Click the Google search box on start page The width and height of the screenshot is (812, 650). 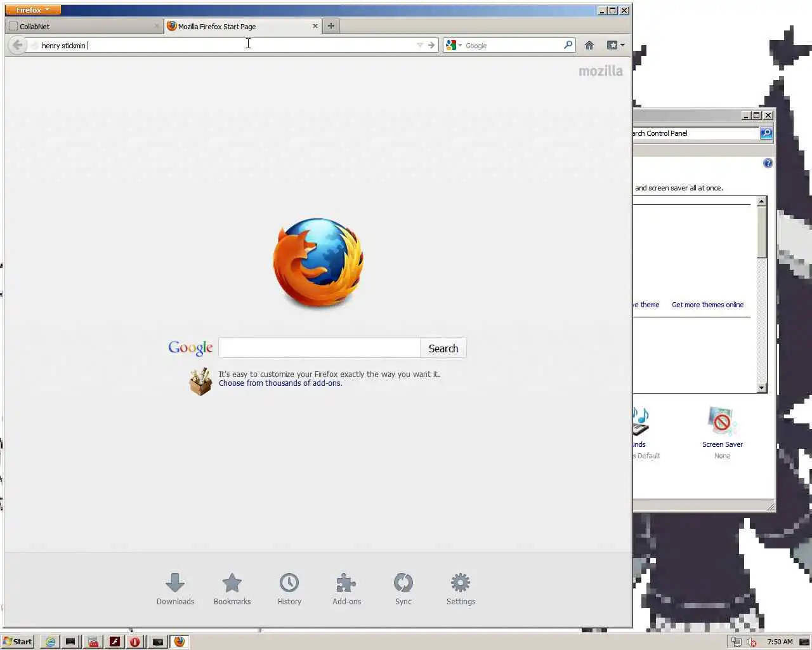[x=319, y=348]
